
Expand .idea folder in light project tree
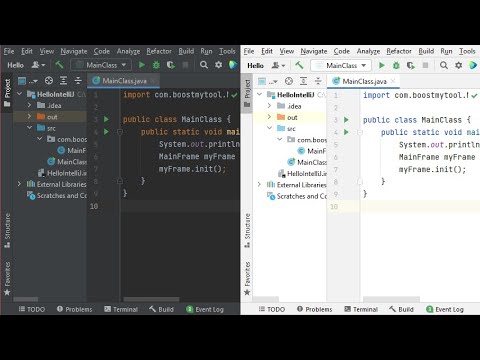pyautogui.click(x=269, y=106)
